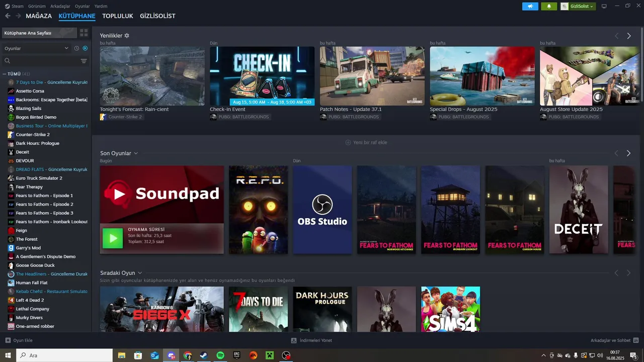Image resolution: width=644 pixels, height=362 pixels.
Task: Click the green Soundpad play button
Action: click(x=113, y=238)
